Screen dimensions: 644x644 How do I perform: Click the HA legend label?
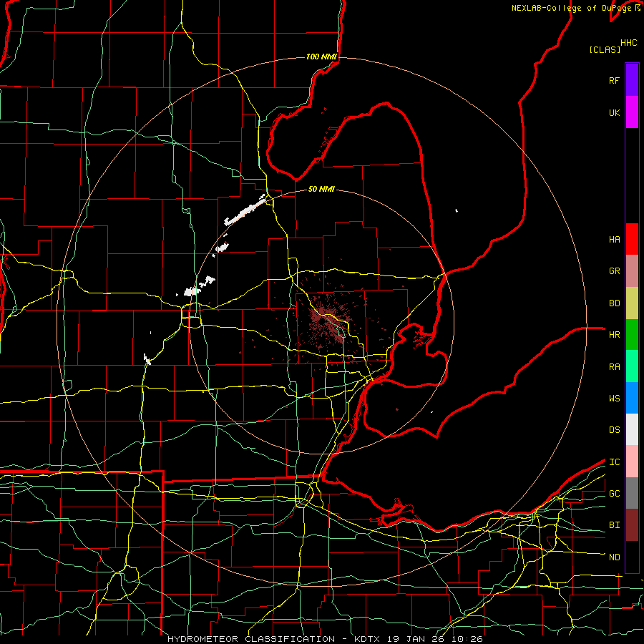coord(614,239)
